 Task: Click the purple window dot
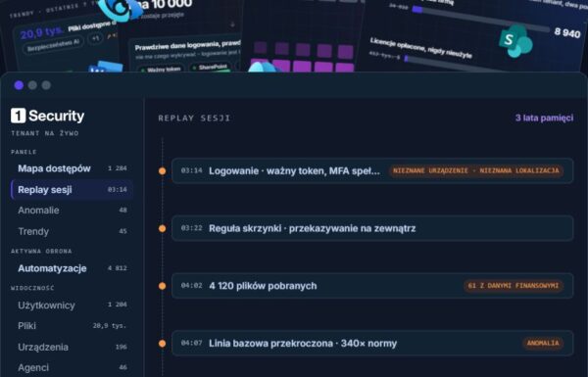19,85
